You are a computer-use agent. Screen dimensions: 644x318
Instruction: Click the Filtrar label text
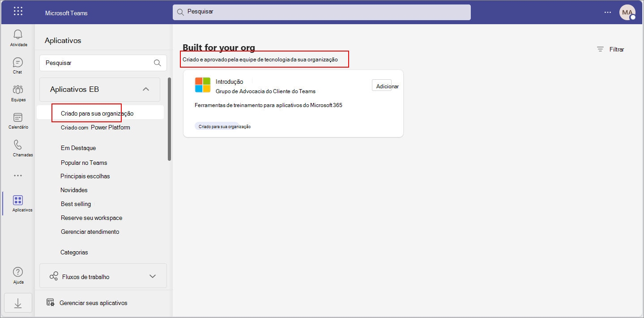pyautogui.click(x=617, y=49)
